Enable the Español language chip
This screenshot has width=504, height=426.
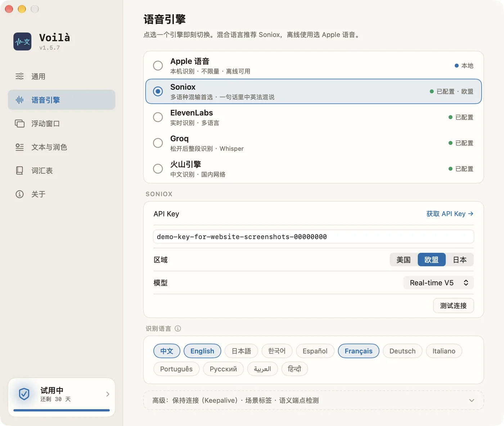point(315,351)
